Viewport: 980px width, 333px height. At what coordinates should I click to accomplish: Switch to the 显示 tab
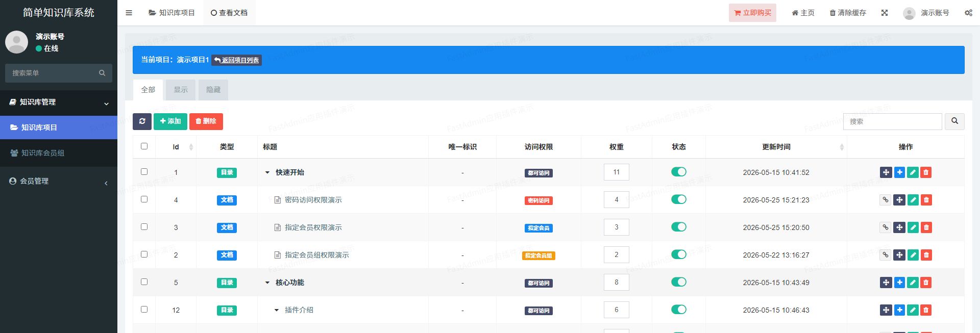click(181, 90)
